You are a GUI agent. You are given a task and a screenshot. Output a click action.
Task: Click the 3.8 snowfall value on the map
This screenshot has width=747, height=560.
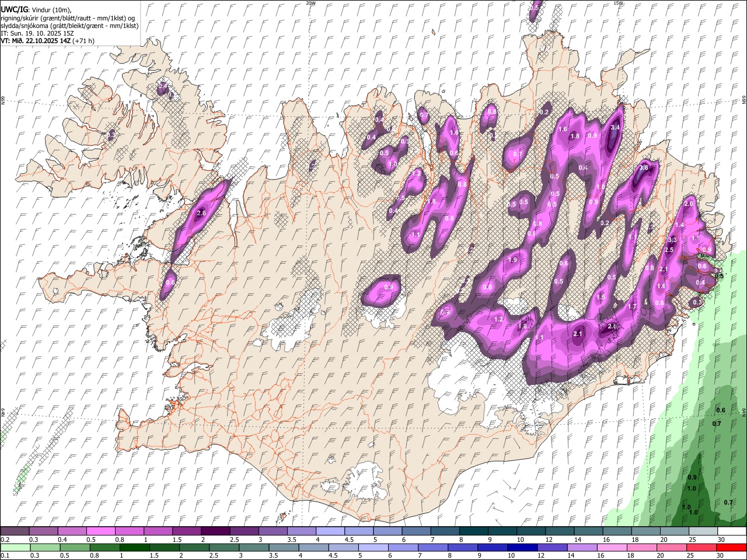tap(644, 167)
